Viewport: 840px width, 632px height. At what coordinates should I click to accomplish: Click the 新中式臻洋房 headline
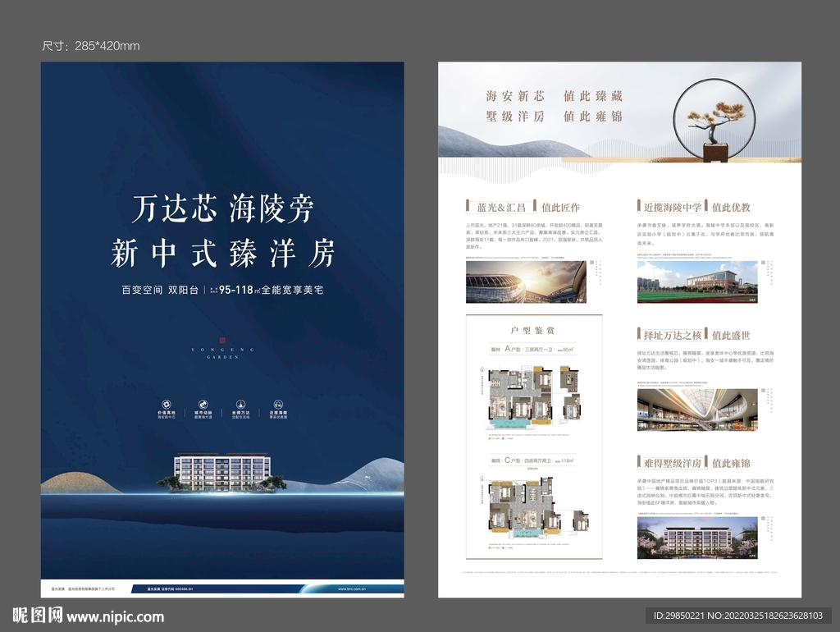pyautogui.click(x=223, y=253)
